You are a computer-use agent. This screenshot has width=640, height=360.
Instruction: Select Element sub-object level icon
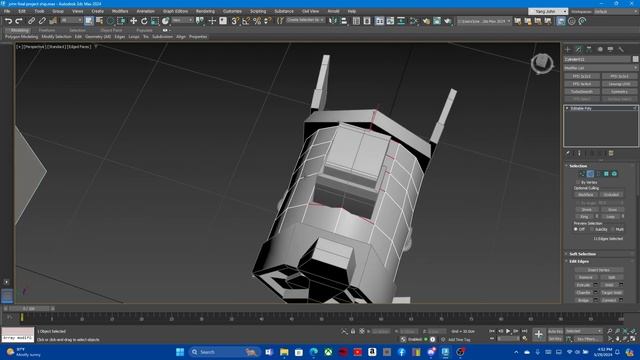614,174
